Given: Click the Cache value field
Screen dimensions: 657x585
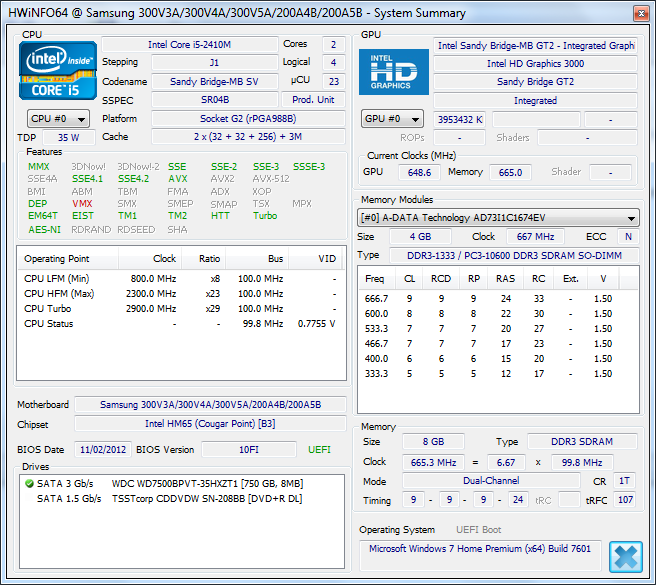Looking at the screenshot, I should tap(248, 137).
